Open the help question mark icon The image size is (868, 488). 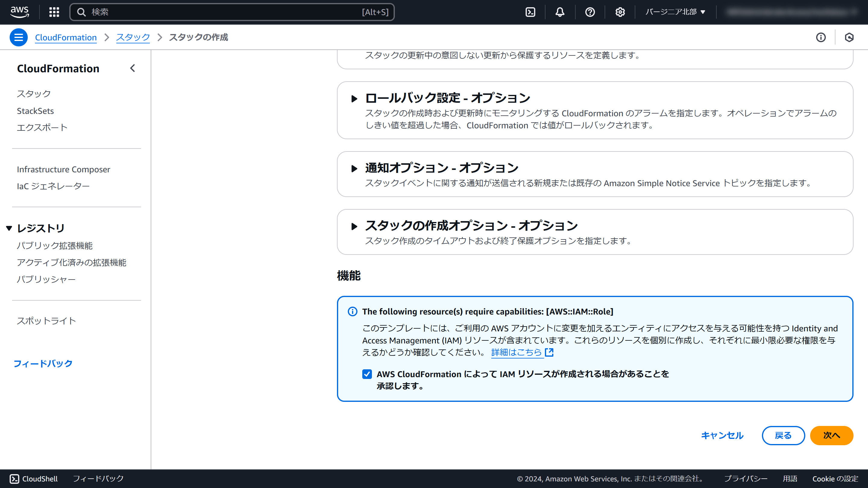(590, 12)
